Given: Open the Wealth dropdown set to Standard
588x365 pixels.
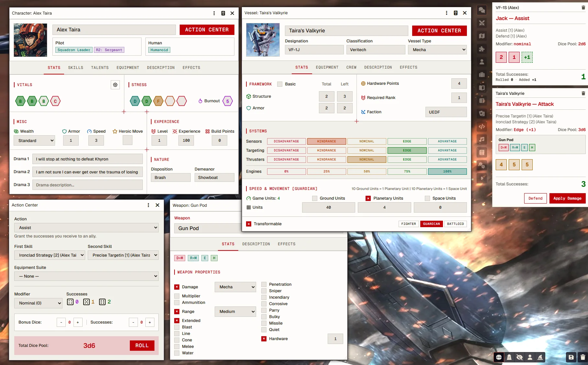Looking at the screenshot, I should [34, 141].
